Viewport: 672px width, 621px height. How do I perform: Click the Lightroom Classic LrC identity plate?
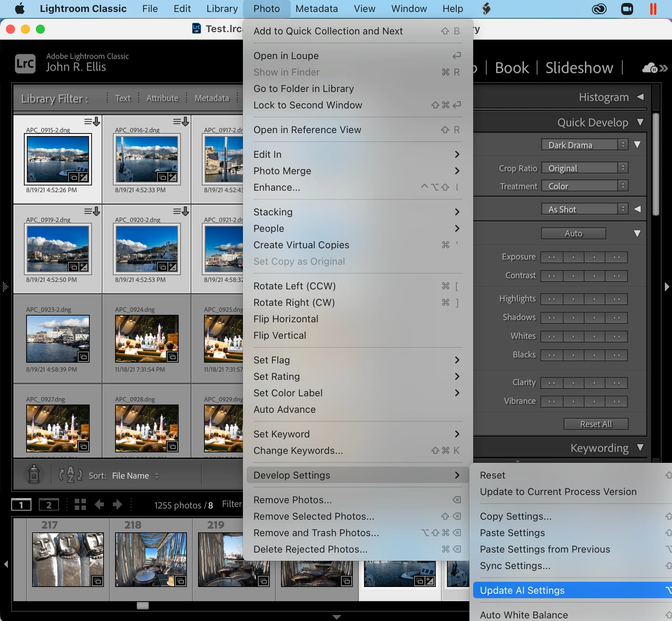tap(25, 63)
